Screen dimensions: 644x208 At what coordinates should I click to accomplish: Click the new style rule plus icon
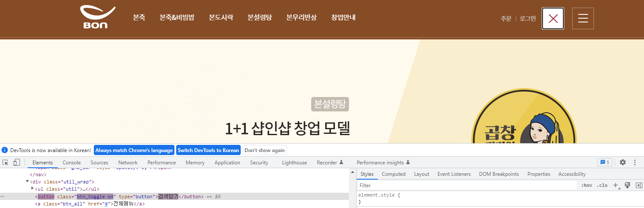click(x=616, y=186)
